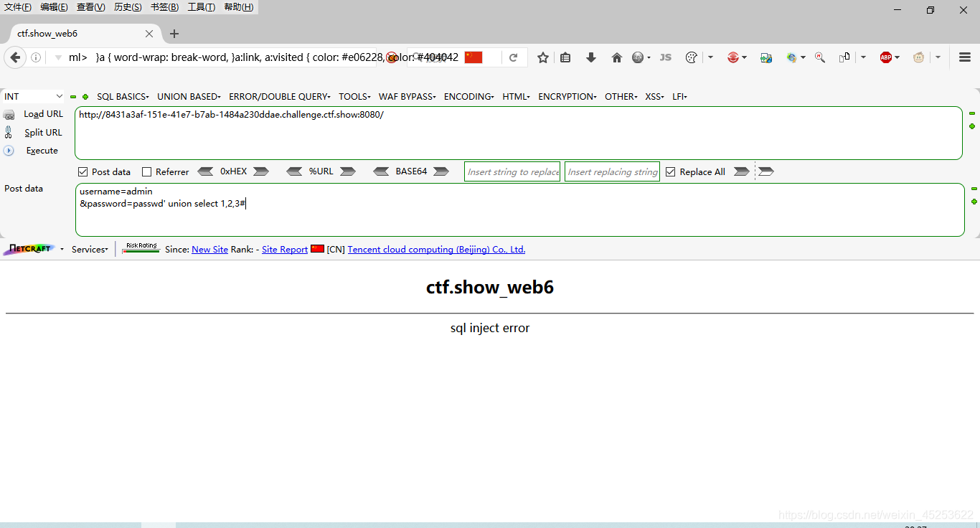Expand the ENCODING menu in HackBar

coord(468,96)
